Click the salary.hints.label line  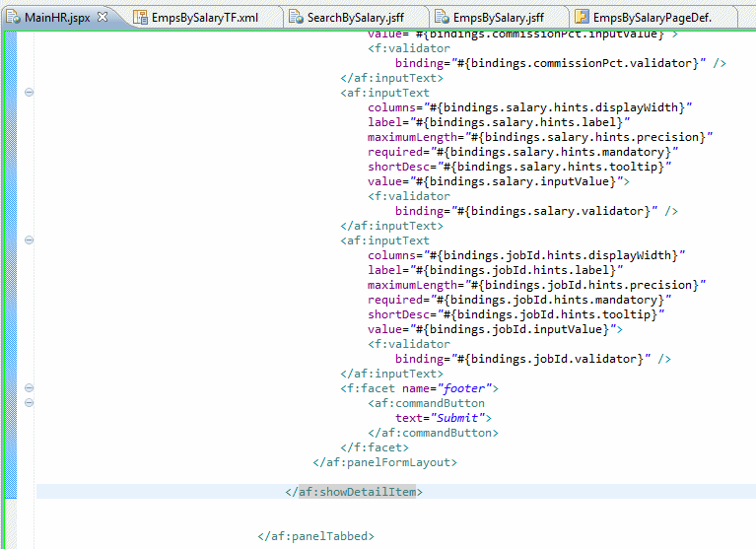(x=499, y=122)
